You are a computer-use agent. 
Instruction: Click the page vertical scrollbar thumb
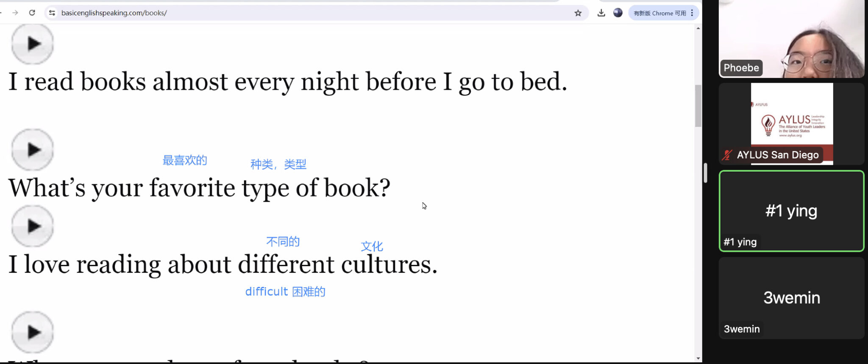(x=698, y=106)
